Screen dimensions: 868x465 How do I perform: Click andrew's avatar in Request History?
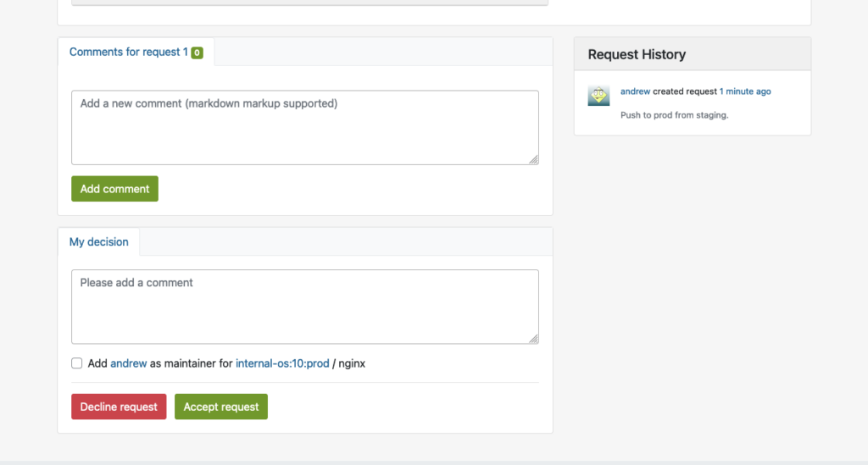coord(598,96)
